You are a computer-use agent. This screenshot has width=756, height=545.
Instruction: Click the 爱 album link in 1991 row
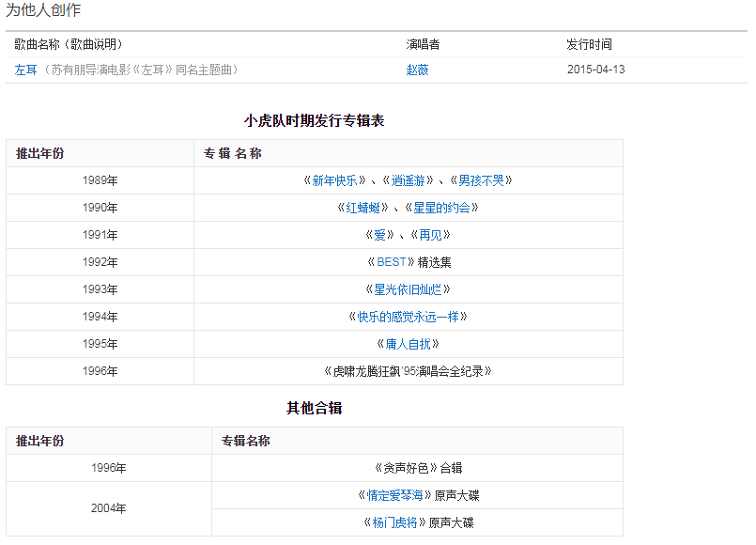(x=379, y=235)
